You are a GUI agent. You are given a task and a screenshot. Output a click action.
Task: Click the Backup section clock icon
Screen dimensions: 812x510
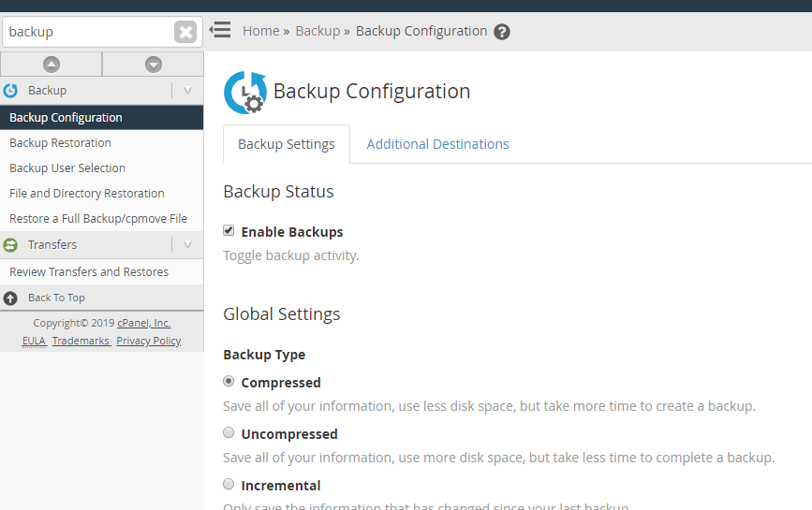click(x=11, y=91)
